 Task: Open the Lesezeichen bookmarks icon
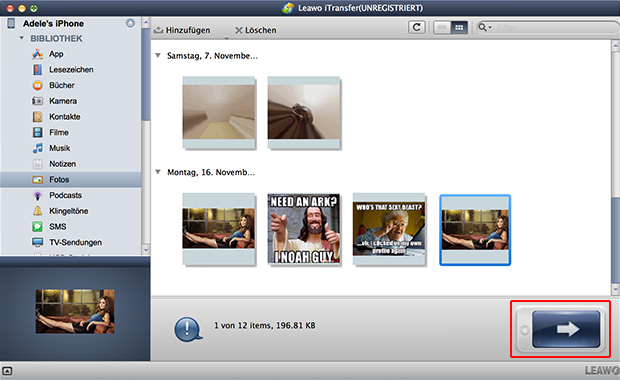[x=38, y=70]
